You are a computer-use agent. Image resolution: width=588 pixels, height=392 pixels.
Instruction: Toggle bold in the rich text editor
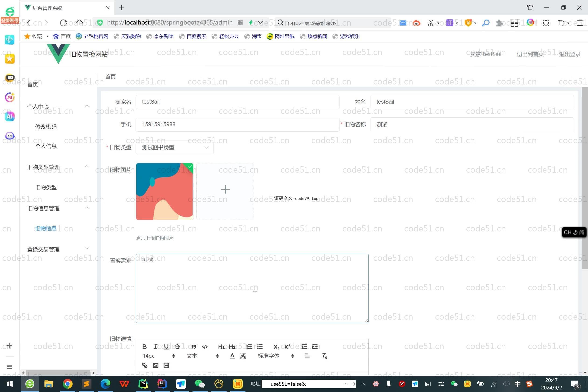click(144, 346)
